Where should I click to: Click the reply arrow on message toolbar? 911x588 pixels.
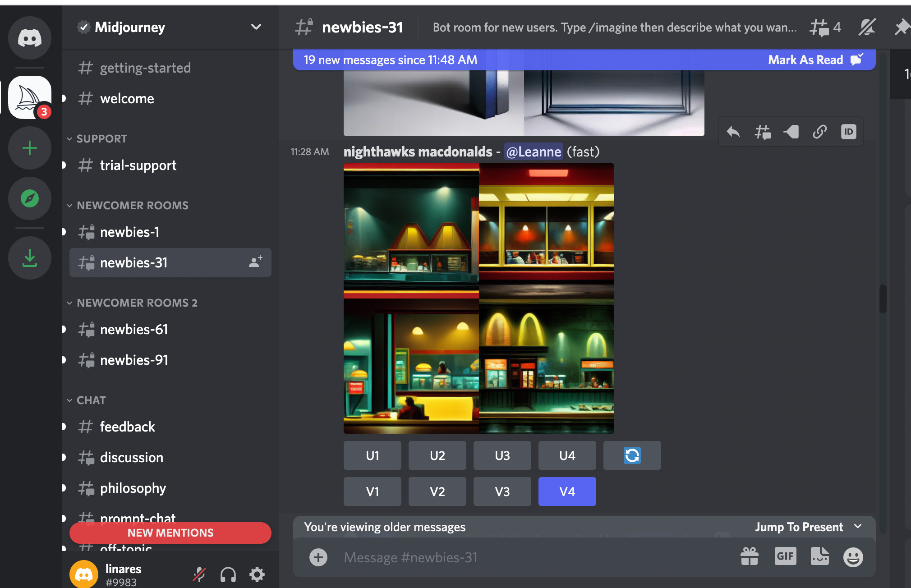click(x=733, y=132)
